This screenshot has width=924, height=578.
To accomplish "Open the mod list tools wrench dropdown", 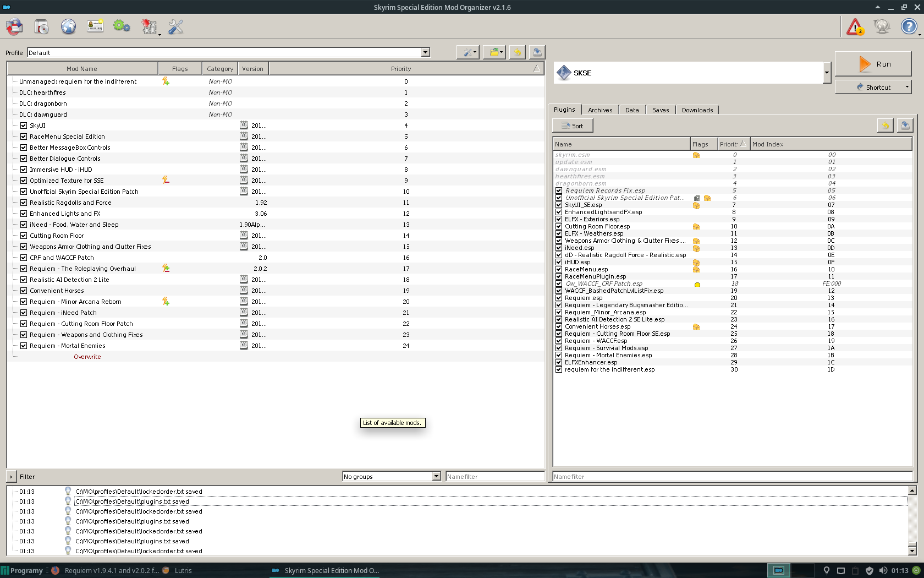I will (468, 52).
